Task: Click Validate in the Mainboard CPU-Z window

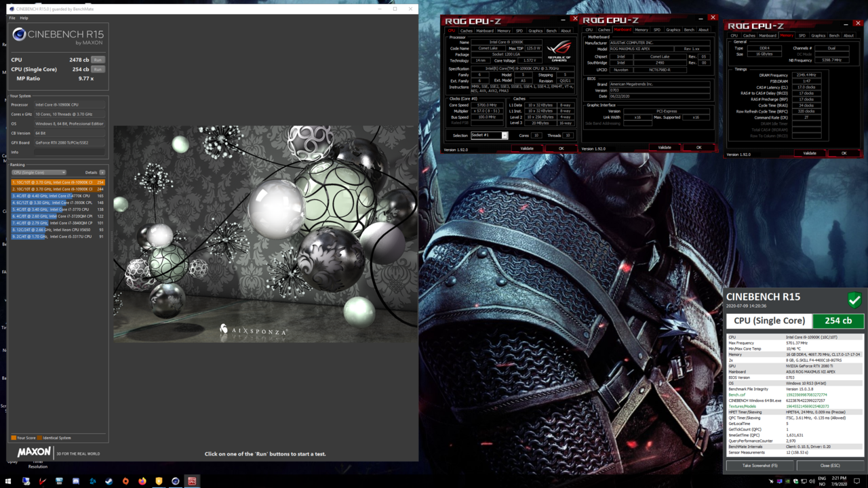Action: point(665,148)
